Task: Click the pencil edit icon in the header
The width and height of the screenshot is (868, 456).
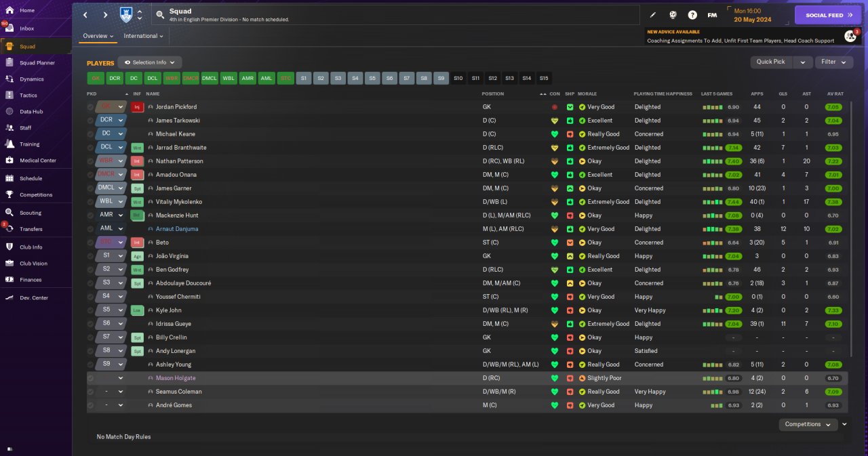Action: click(653, 15)
